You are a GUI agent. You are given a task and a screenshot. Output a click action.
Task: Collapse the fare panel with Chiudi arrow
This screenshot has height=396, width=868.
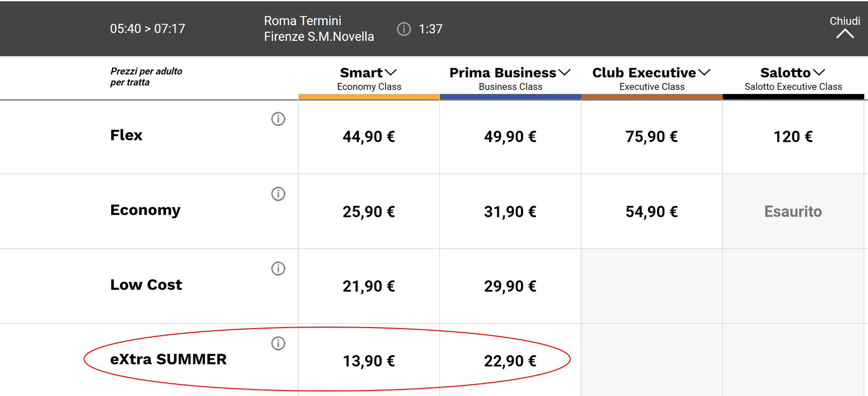pyautogui.click(x=845, y=33)
